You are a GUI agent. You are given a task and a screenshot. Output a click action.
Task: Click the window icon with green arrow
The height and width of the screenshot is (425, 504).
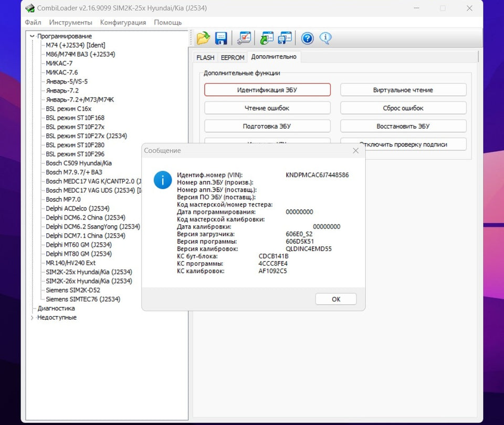coord(267,38)
